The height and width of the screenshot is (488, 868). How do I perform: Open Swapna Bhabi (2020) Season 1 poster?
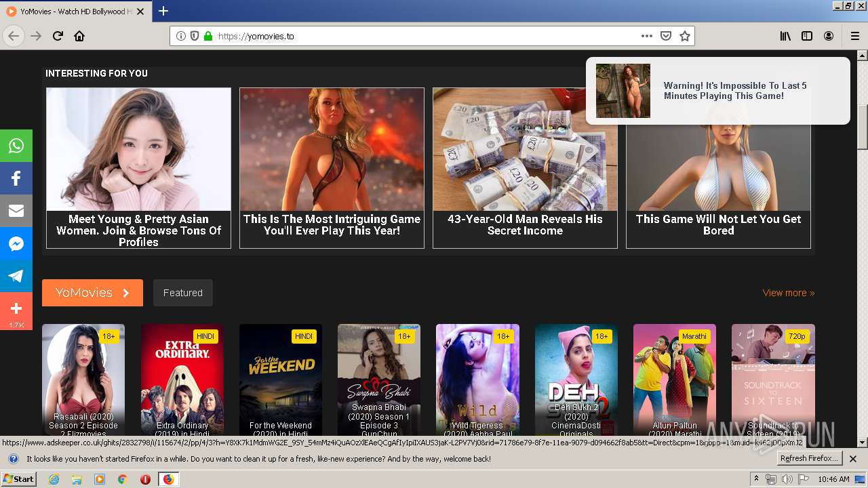379,380
